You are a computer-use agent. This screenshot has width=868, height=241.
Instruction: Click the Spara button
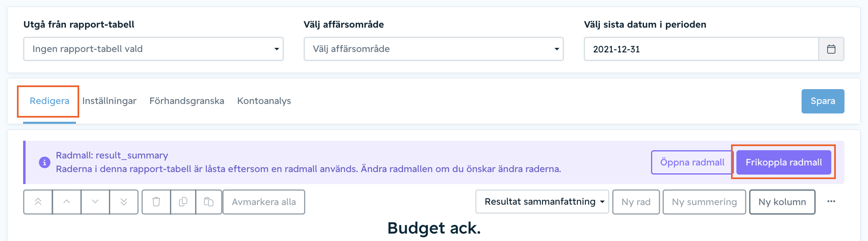(823, 101)
